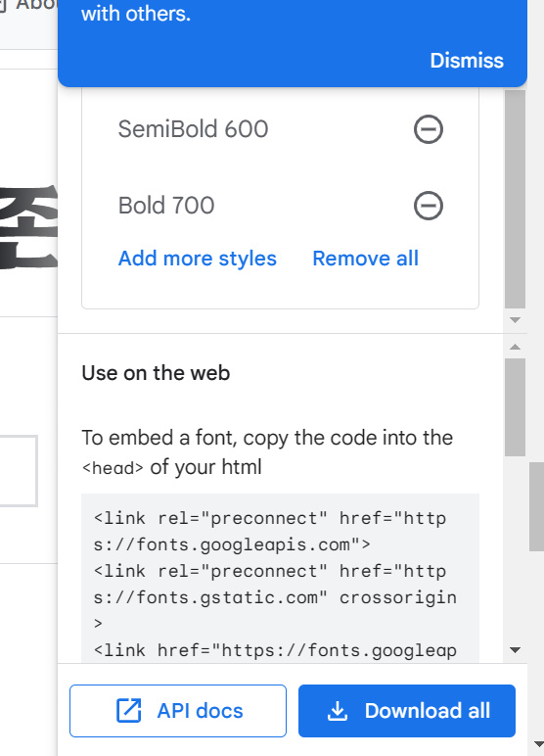Open Add more styles link
Screen dimensions: 544x756
pos(198,259)
